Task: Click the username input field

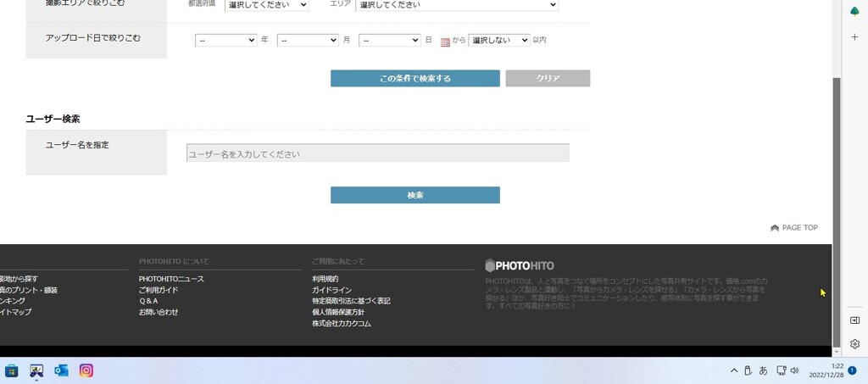Action: (x=377, y=153)
